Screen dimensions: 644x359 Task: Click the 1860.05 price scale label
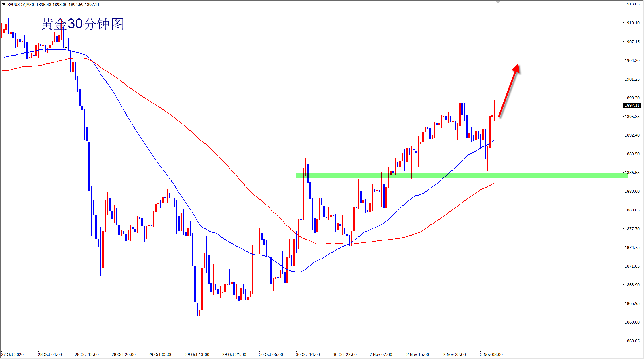point(632,341)
